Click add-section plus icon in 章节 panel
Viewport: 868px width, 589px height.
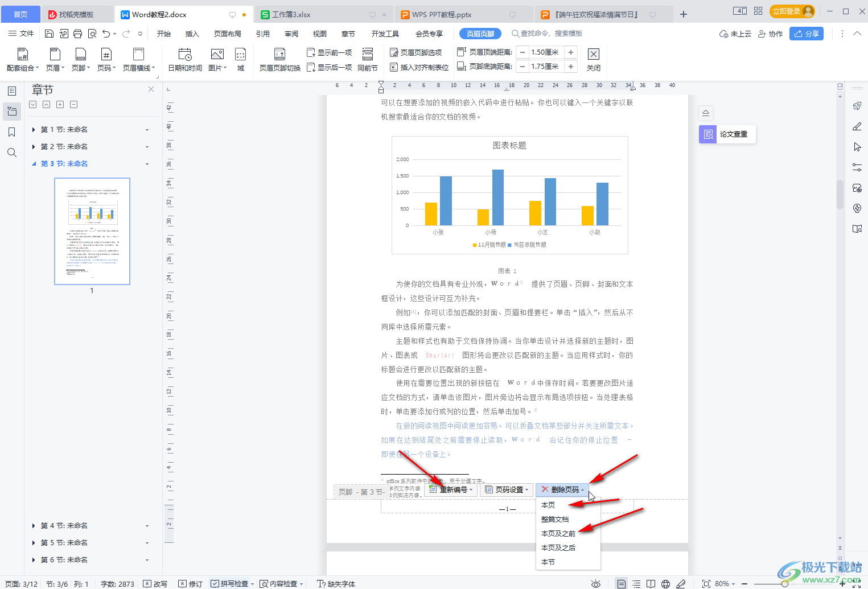pos(60,105)
